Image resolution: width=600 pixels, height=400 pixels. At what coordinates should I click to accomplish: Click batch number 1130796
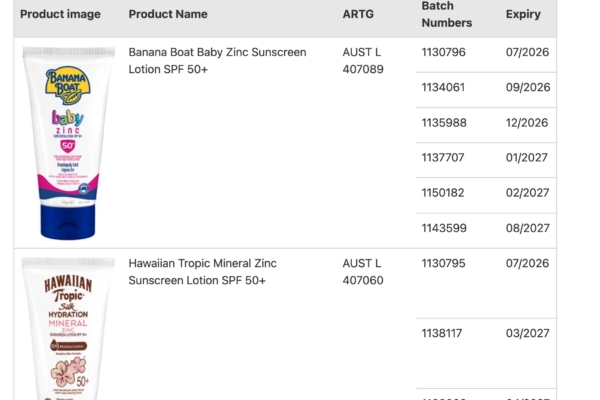coord(443,52)
